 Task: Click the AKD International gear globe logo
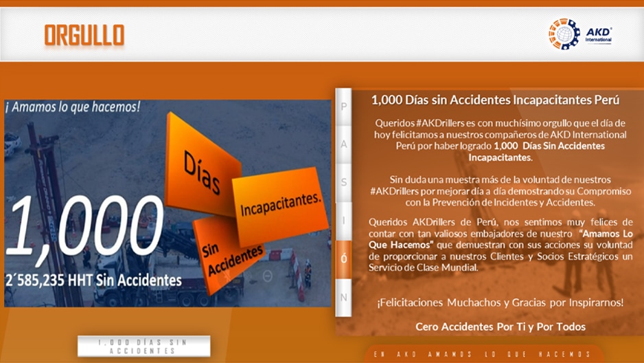pyautogui.click(x=564, y=34)
